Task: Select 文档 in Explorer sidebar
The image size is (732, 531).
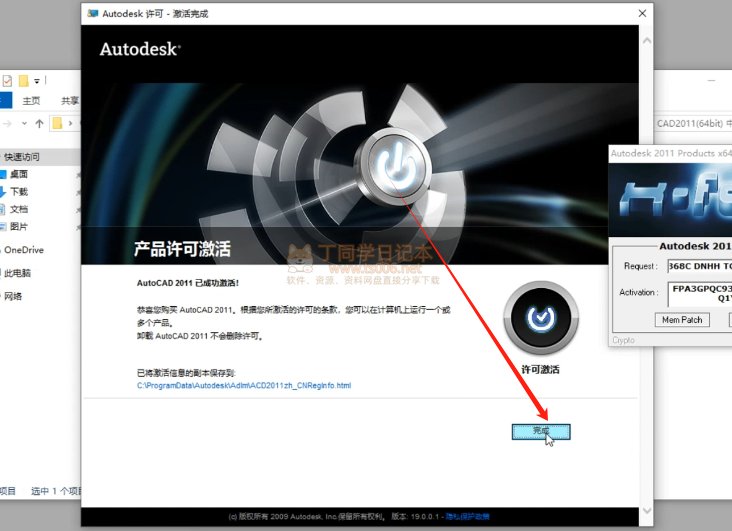Action: point(19,209)
